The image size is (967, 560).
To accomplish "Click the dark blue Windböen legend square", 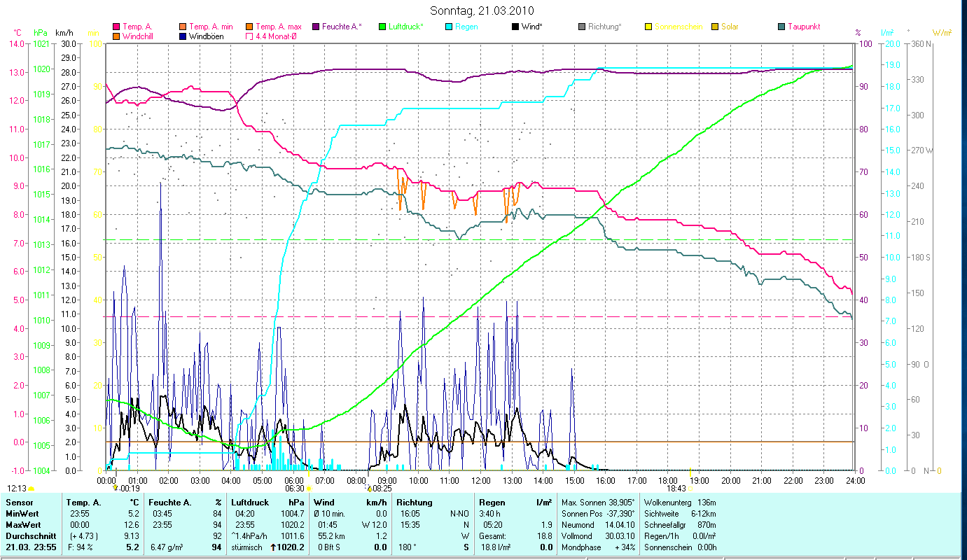I will pyautogui.click(x=183, y=36).
